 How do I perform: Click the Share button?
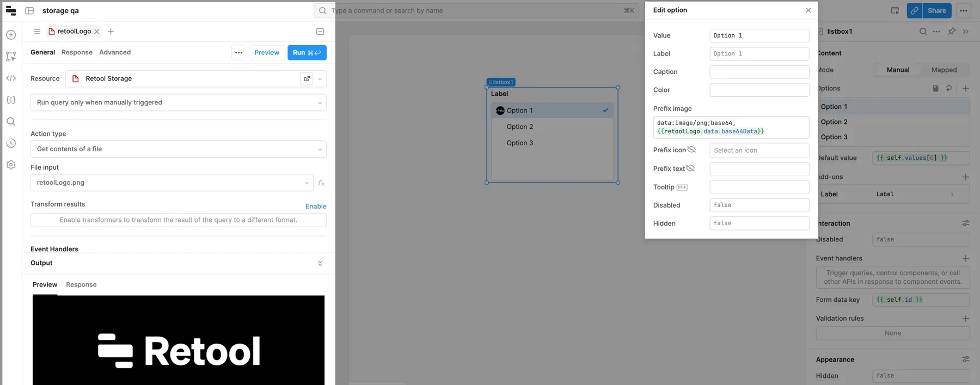click(936, 10)
